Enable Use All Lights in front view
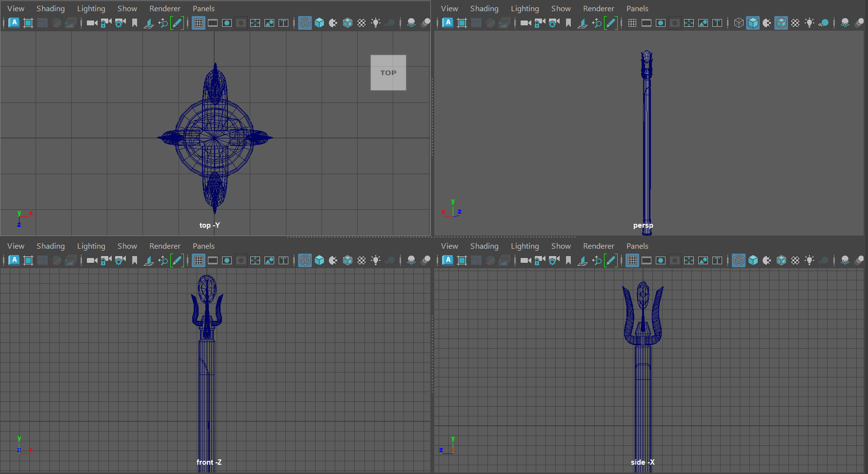868x474 pixels. pyautogui.click(x=376, y=260)
